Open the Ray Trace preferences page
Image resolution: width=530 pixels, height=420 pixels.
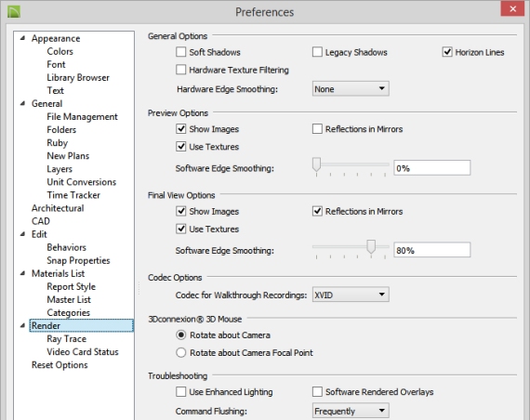point(67,338)
